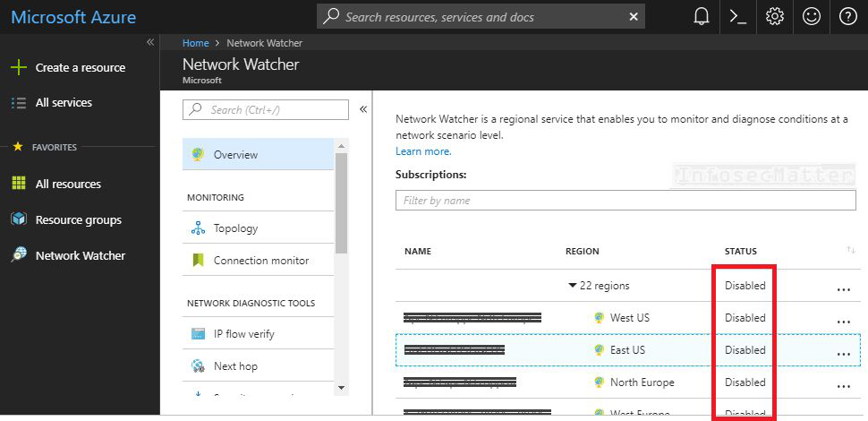The width and height of the screenshot is (868, 421).
Task: Click the Search resources, services and docs field
Action: click(x=481, y=17)
